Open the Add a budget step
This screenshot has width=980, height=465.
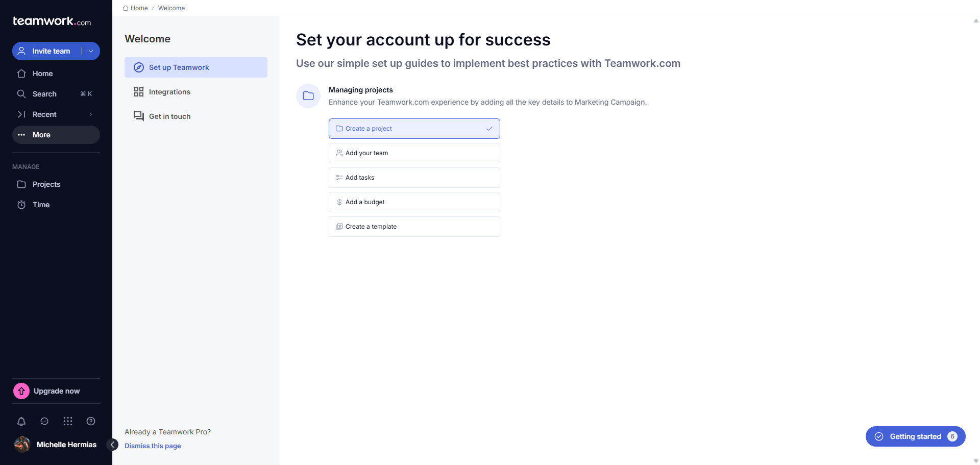pos(414,202)
